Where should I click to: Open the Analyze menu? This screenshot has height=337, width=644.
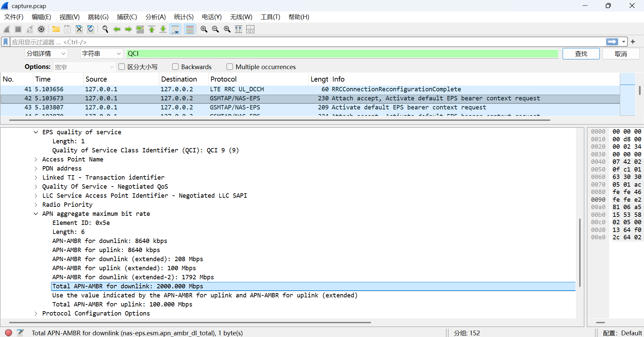(x=155, y=17)
